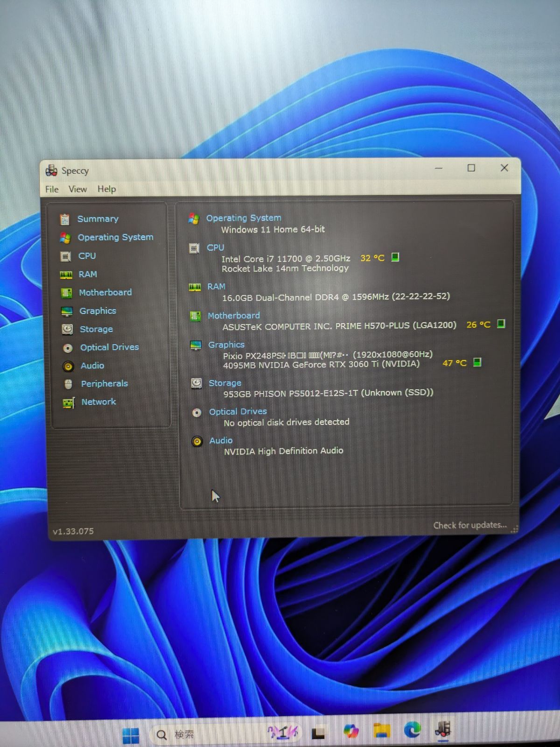Open Peripherals mouse icon in sidebar
560x747 pixels.
pyautogui.click(x=69, y=384)
